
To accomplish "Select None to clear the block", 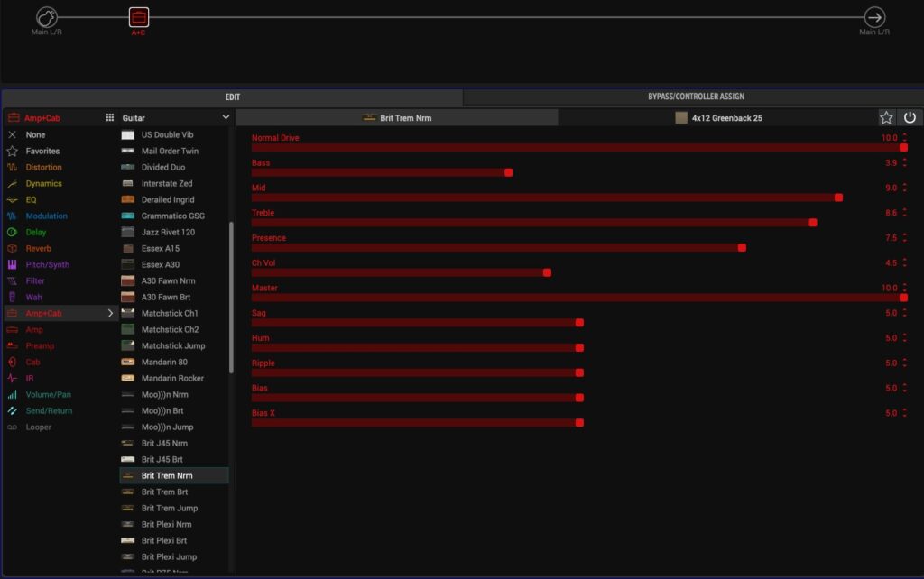I will coord(35,134).
